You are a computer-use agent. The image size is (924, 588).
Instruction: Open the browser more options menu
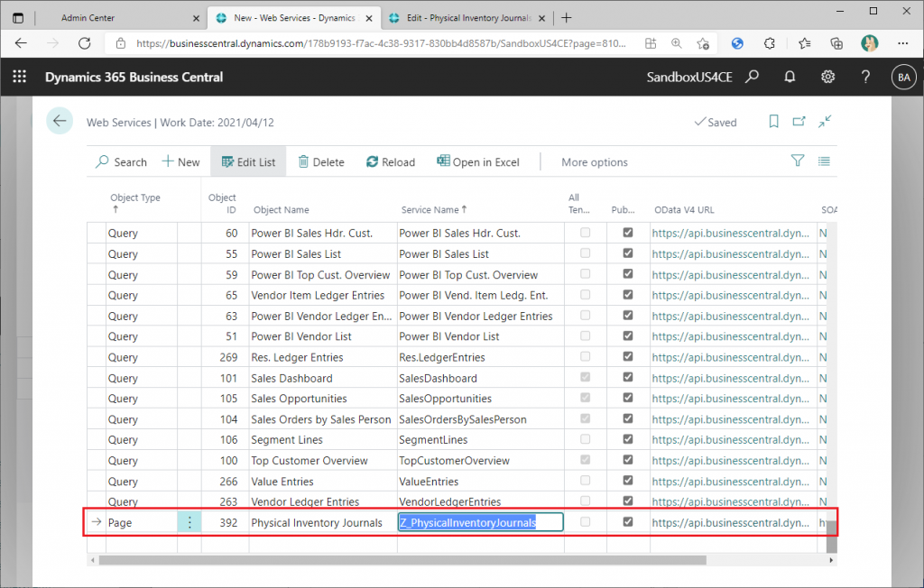pos(902,43)
